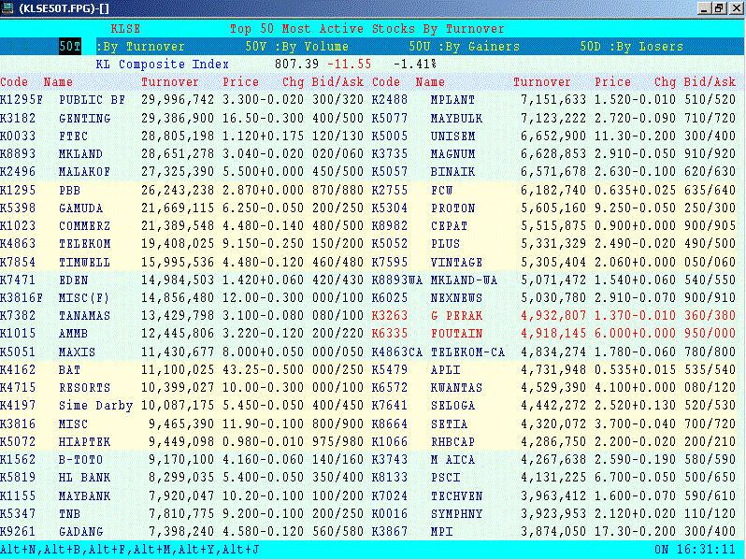Select the SYMPHNY stock name
Screen dimensions: 746x560
[x=456, y=514]
